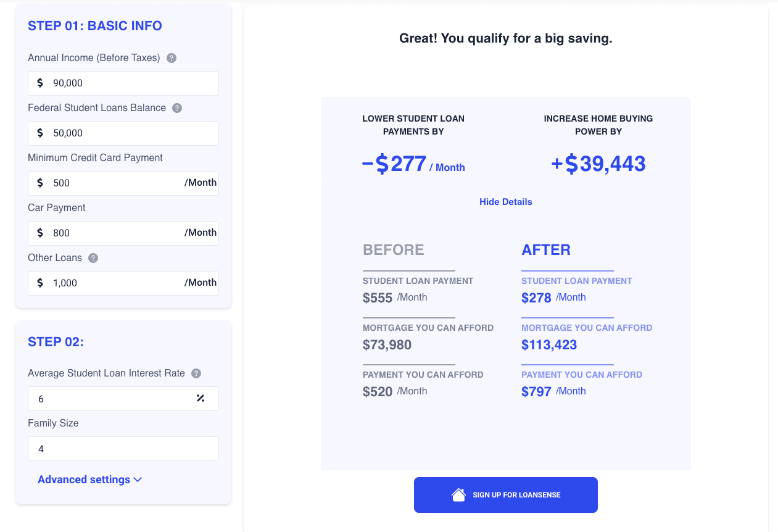Click help icon beside Annual Income label

click(172, 58)
